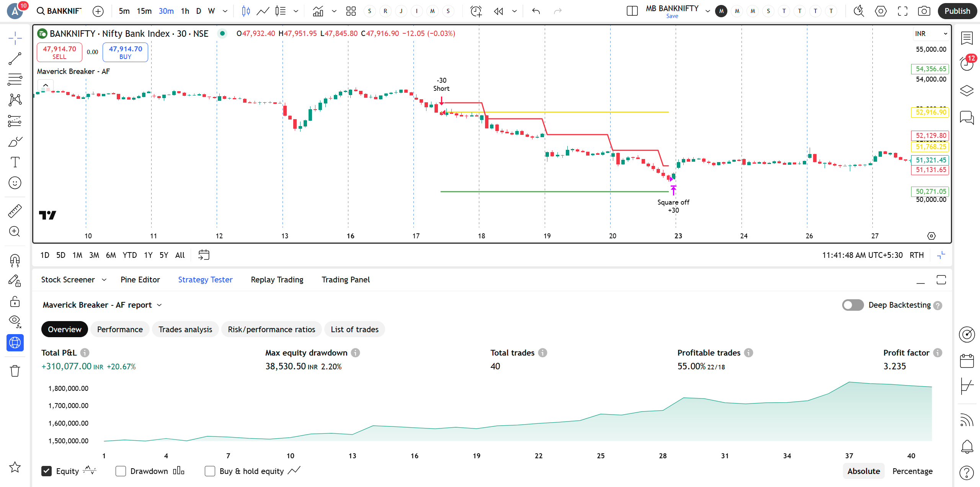Open the economic calendar panel
980x487 pixels.
[x=967, y=361]
